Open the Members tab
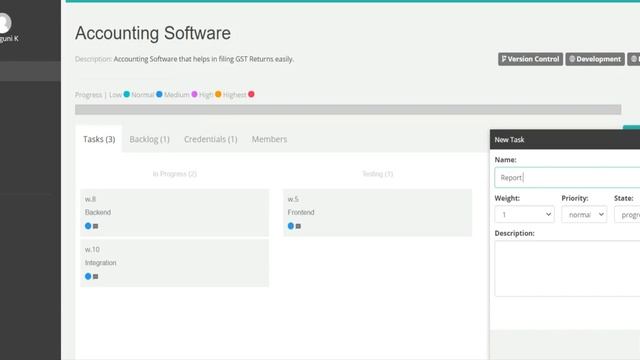 pos(269,139)
